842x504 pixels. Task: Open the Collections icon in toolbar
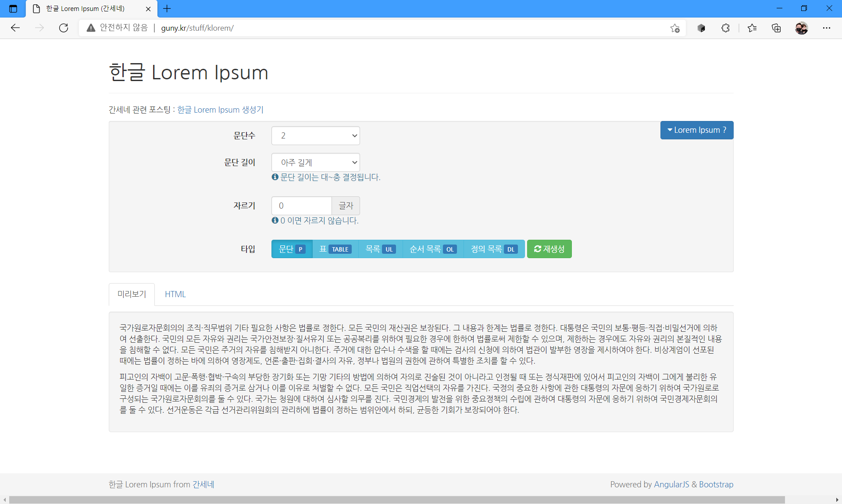[x=776, y=28]
